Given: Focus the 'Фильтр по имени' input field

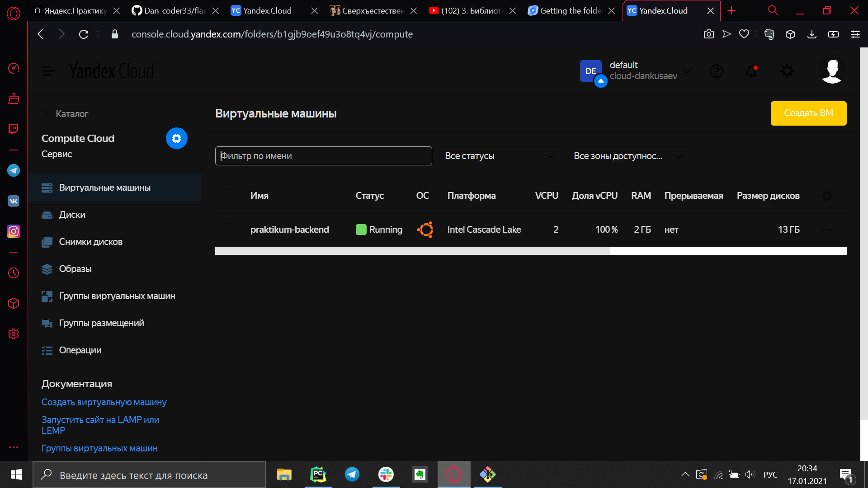Looking at the screenshot, I should pyautogui.click(x=323, y=156).
